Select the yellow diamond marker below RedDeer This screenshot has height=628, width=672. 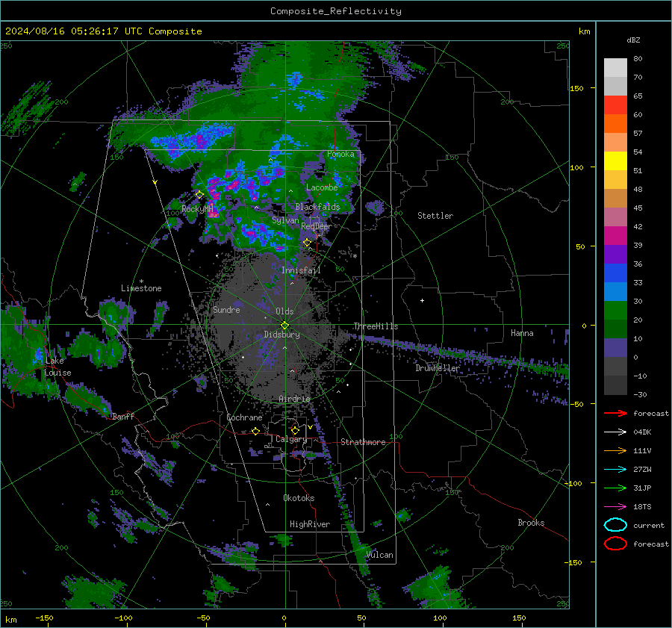(307, 243)
